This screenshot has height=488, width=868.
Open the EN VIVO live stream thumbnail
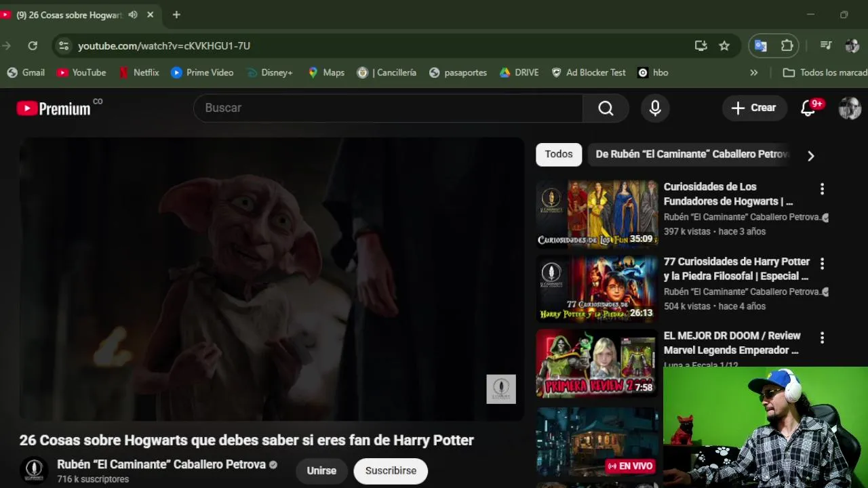point(597,441)
